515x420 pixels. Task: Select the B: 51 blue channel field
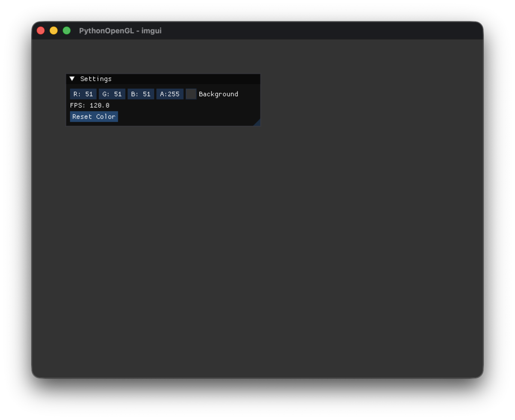(x=140, y=94)
